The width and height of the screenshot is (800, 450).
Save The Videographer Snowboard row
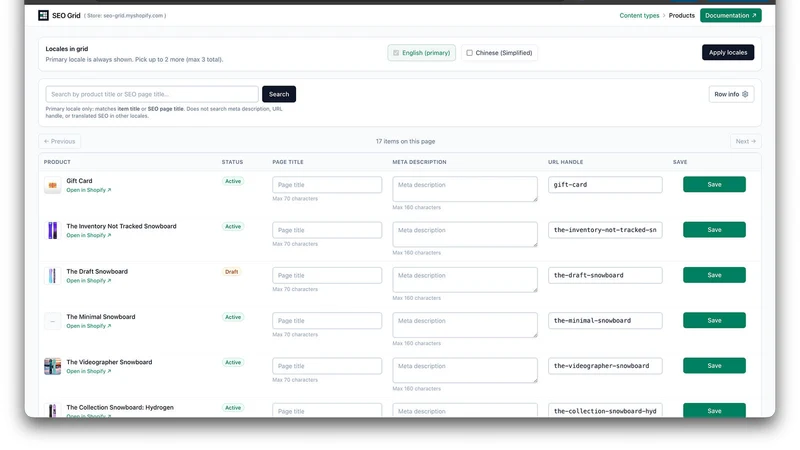(x=714, y=366)
